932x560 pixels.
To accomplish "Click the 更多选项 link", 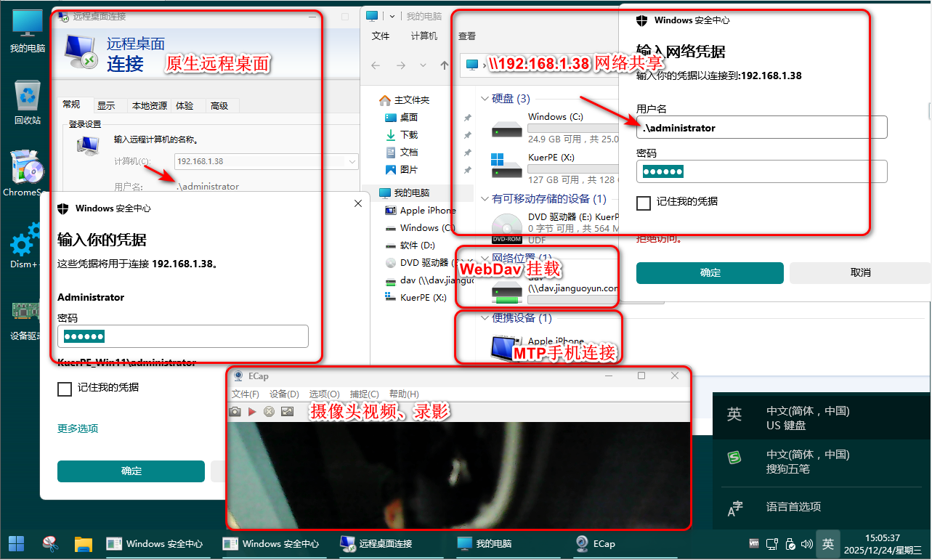I will (78, 429).
